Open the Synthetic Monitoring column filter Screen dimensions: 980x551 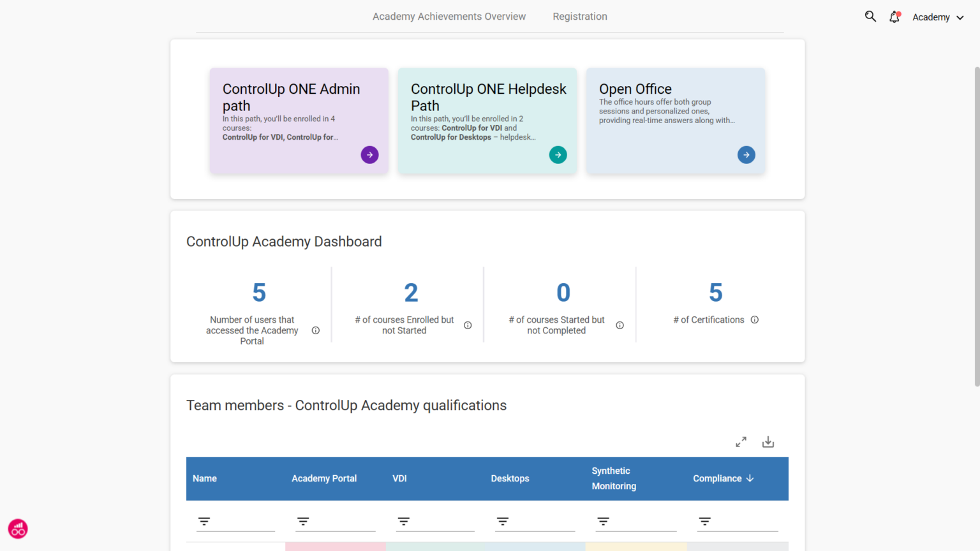coord(603,521)
